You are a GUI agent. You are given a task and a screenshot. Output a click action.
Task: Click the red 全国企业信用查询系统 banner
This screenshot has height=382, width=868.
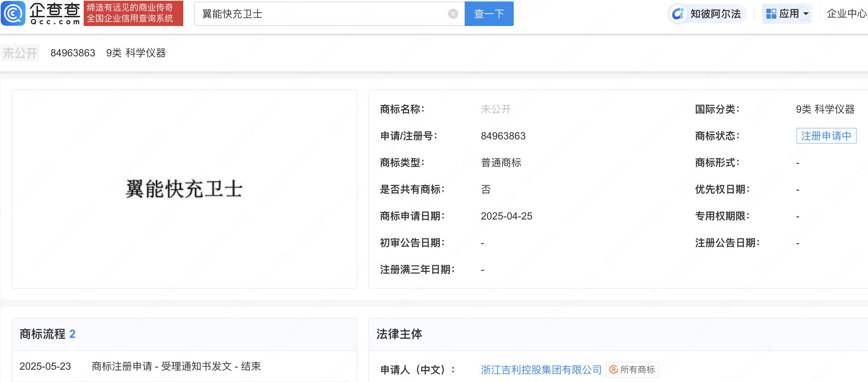point(133,13)
